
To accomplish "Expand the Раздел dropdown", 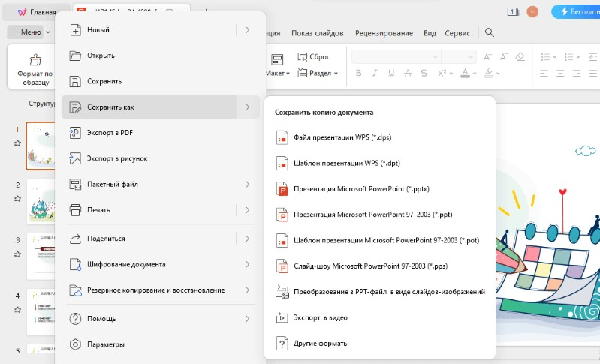I will click(336, 73).
